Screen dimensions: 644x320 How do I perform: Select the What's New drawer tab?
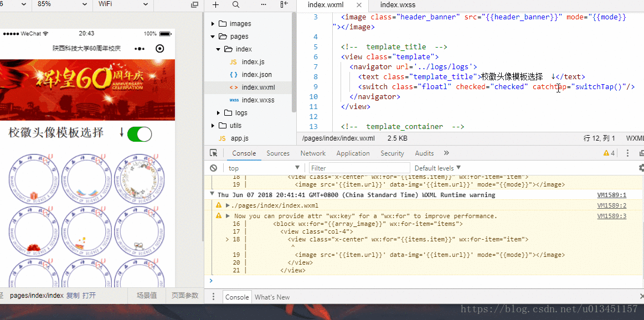272,297
